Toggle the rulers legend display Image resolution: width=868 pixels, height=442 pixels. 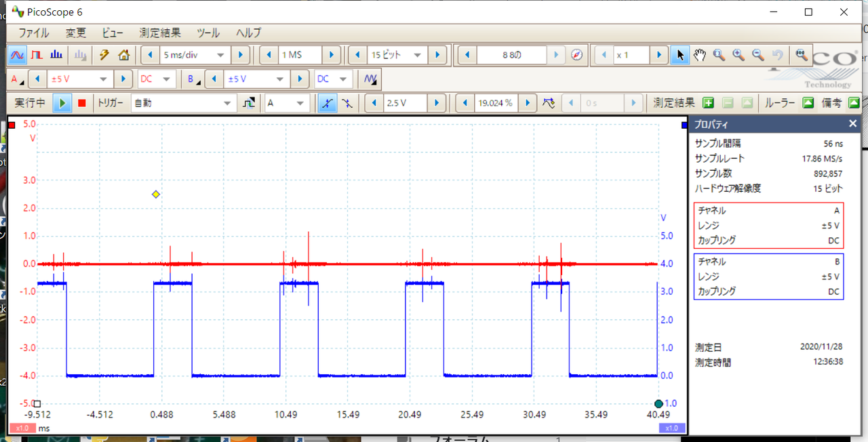pyautogui.click(x=808, y=103)
